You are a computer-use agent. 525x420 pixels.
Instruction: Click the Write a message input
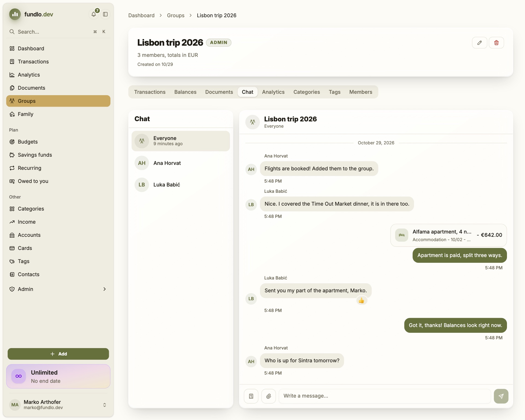pyautogui.click(x=385, y=396)
